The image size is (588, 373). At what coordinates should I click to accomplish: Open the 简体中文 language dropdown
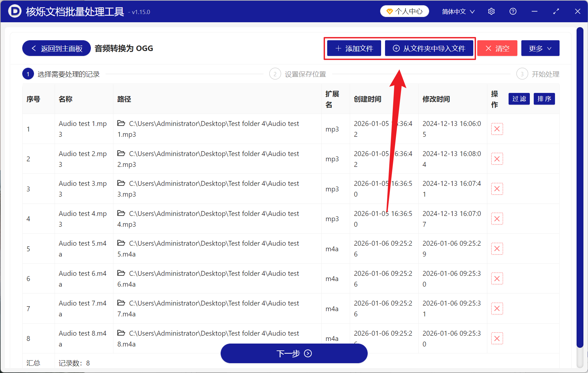coord(458,11)
